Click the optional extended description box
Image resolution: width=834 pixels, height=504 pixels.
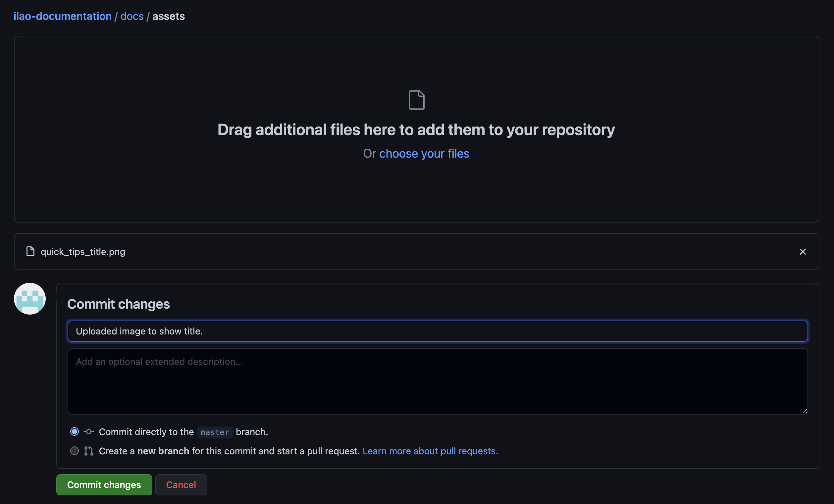point(438,381)
